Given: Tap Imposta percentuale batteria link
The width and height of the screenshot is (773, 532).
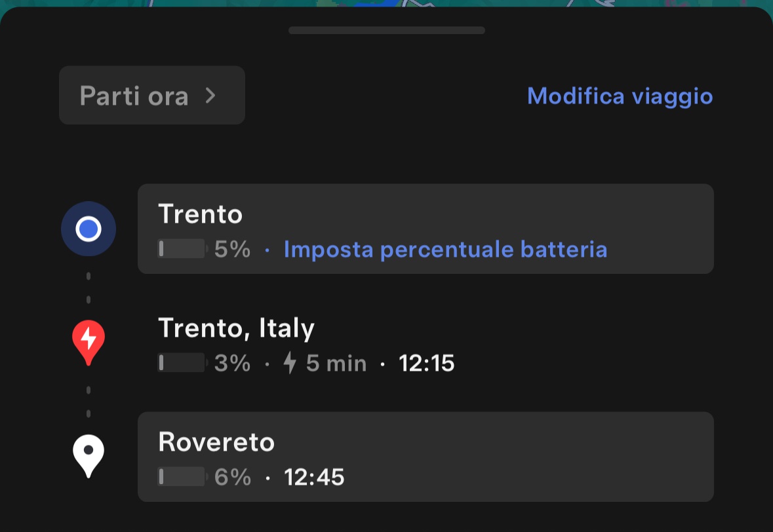Looking at the screenshot, I should pyautogui.click(x=445, y=249).
